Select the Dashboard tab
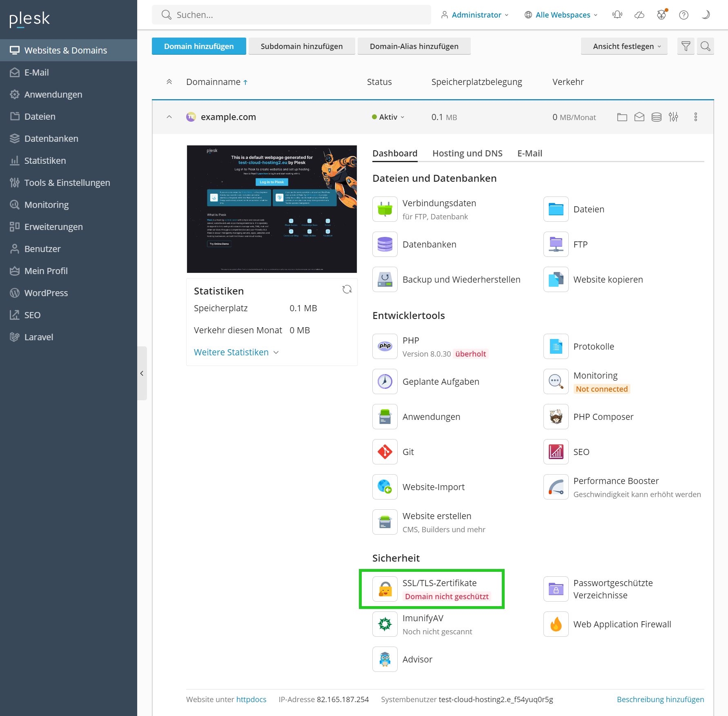This screenshot has height=716, width=728. click(x=395, y=153)
